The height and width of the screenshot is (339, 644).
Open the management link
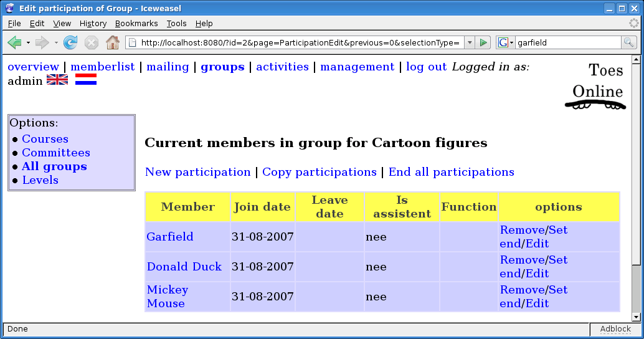tap(357, 67)
